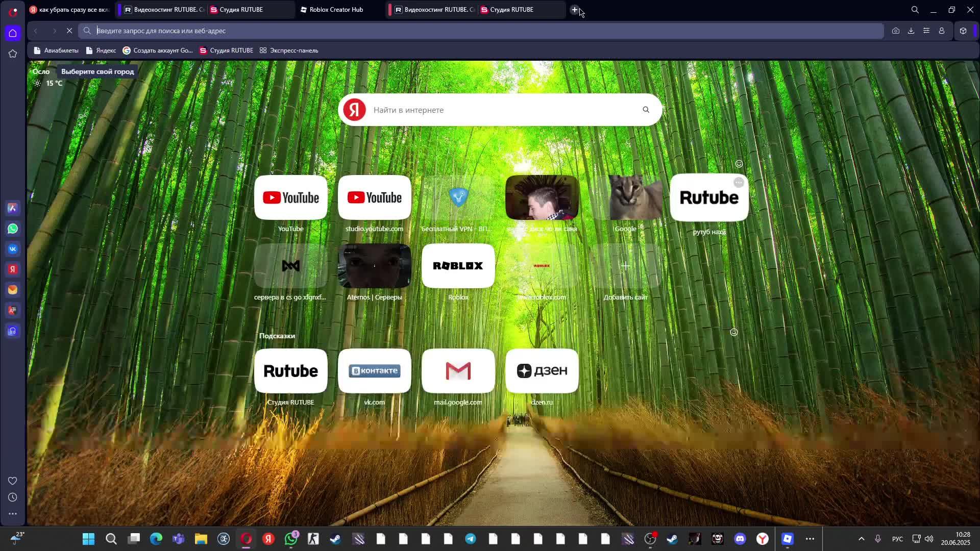980x551 pixels.
Task: Open the vk.com suggestion tile
Action: pyautogui.click(x=375, y=371)
